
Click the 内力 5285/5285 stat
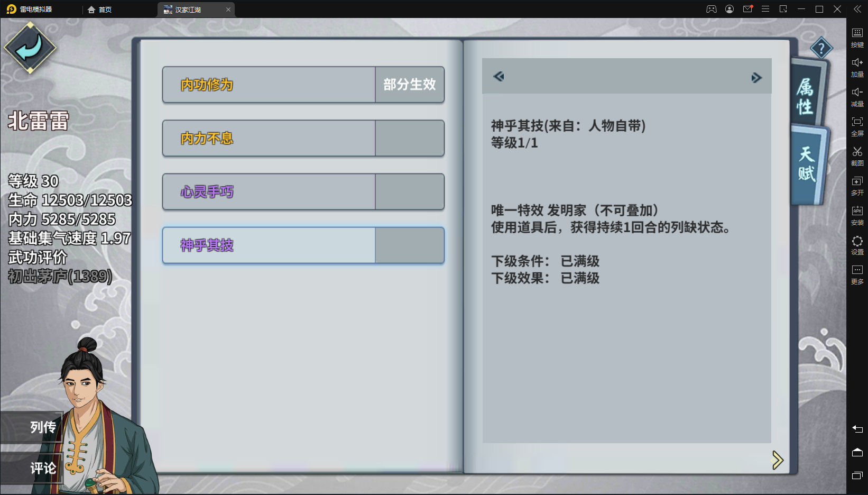tap(62, 219)
